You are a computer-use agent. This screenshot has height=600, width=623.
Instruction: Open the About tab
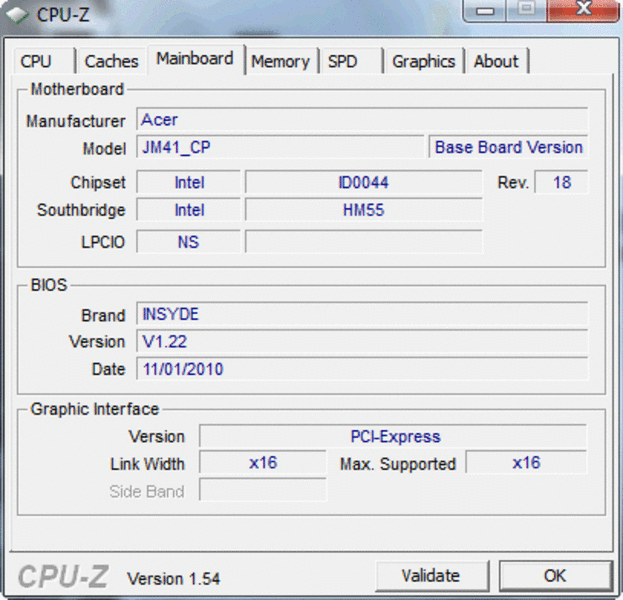click(x=497, y=61)
